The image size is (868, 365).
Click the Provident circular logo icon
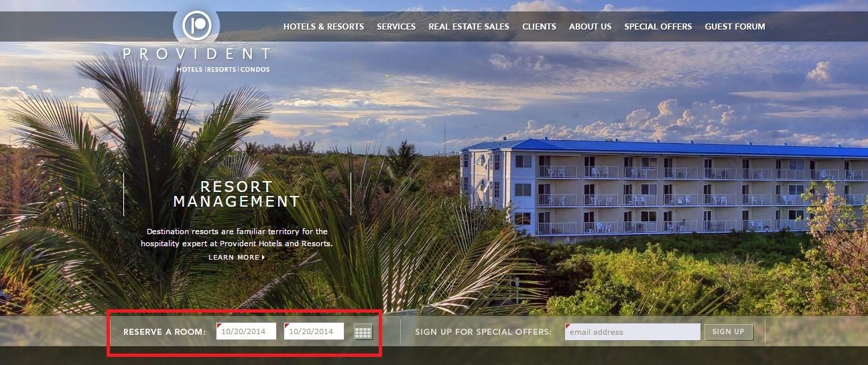coord(196,25)
